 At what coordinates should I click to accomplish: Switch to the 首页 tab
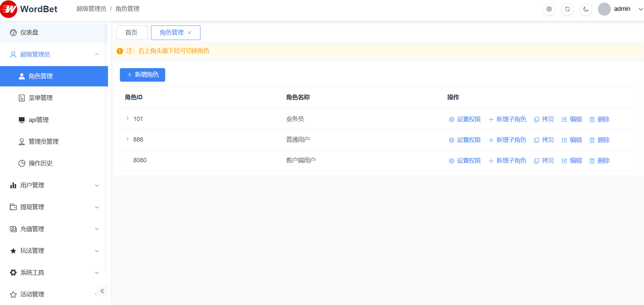[x=131, y=33]
